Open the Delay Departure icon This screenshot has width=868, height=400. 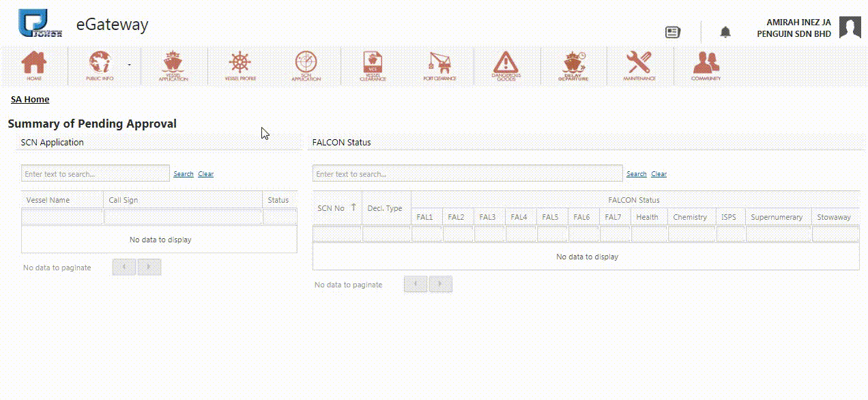(x=573, y=66)
